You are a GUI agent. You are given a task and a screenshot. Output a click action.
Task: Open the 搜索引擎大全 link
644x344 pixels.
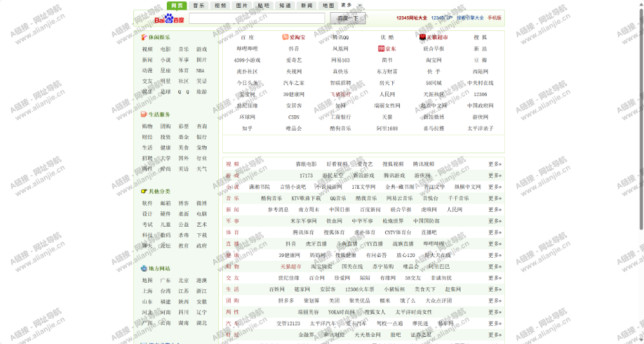click(x=470, y=18)
